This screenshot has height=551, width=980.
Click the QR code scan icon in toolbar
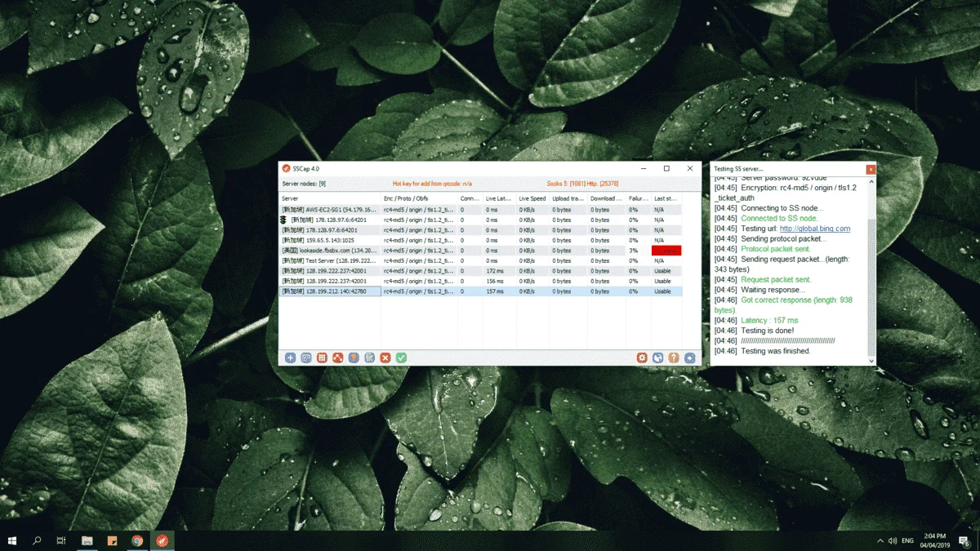tap(306, 358)
